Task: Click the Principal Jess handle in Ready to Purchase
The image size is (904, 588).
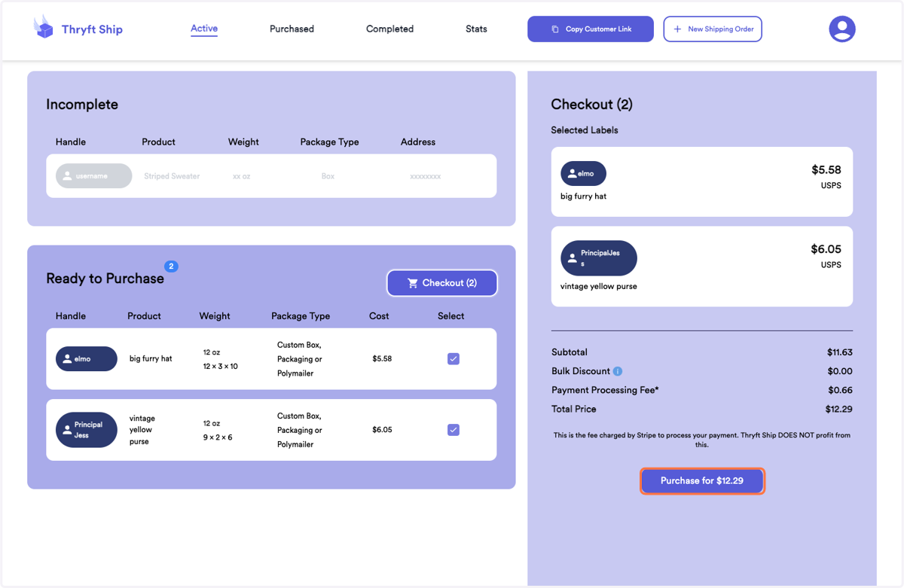Action: [87, 430]
